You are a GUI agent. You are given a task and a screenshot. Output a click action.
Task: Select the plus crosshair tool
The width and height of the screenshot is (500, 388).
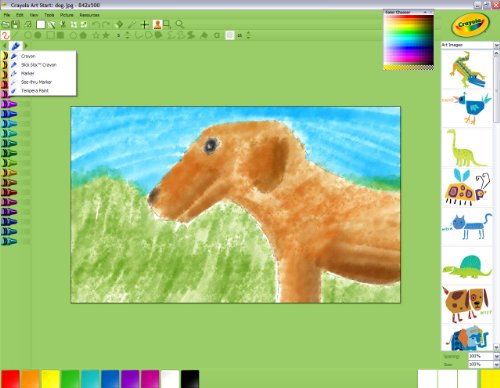(x=144, y=24)
